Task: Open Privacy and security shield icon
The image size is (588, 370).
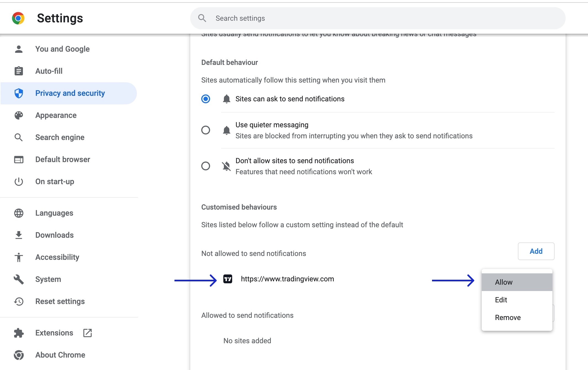Action: point(19,93)
